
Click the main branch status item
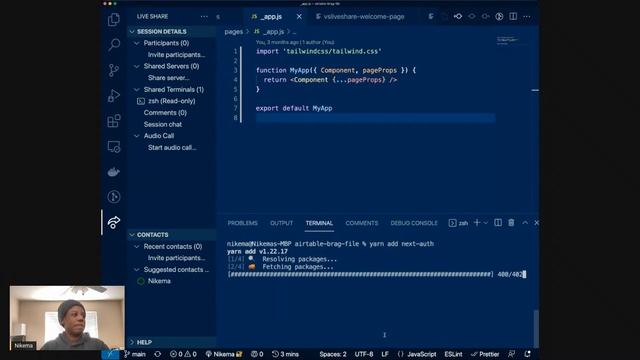click(x=135, y=354)
